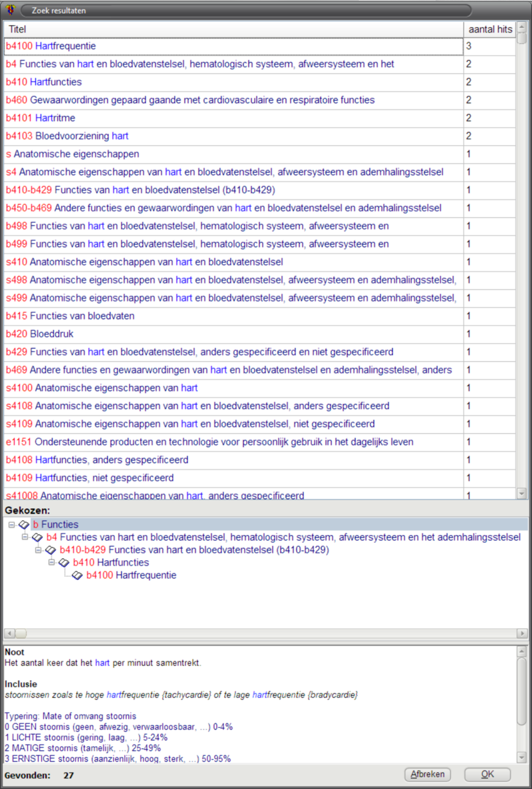Sort by the aantal hits column header

pyautogui.click(x=489, y=29)
